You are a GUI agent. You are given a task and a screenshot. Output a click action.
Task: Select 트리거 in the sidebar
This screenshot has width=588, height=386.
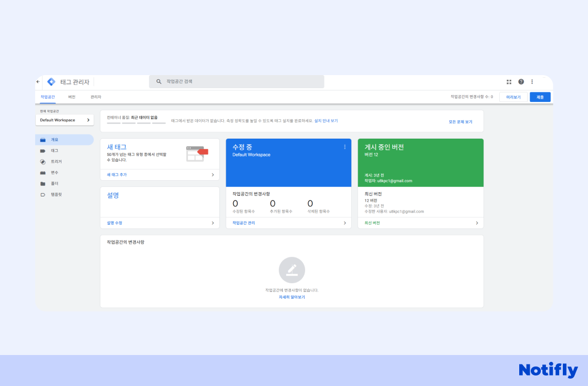pyautogui.click(x=56, y=162)
